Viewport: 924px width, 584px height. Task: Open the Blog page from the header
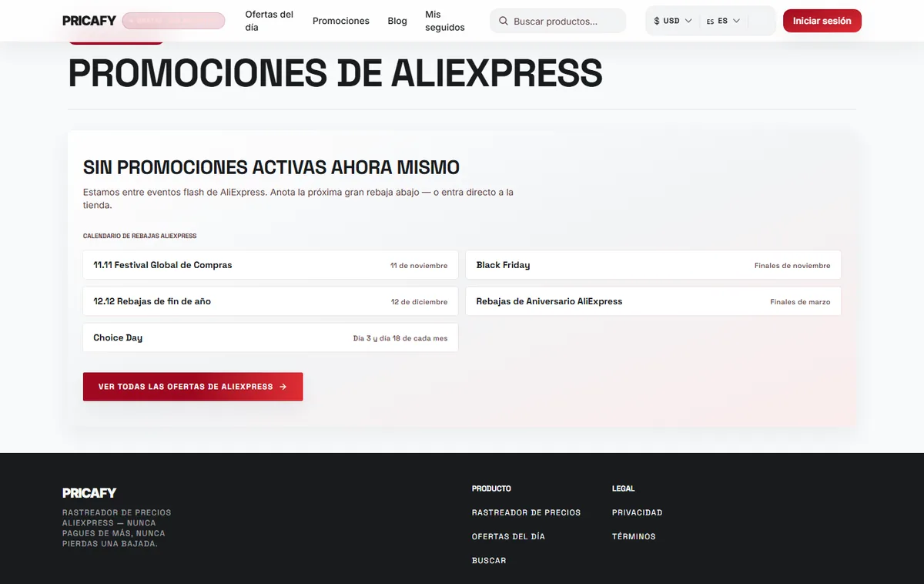tap(397, 21)
